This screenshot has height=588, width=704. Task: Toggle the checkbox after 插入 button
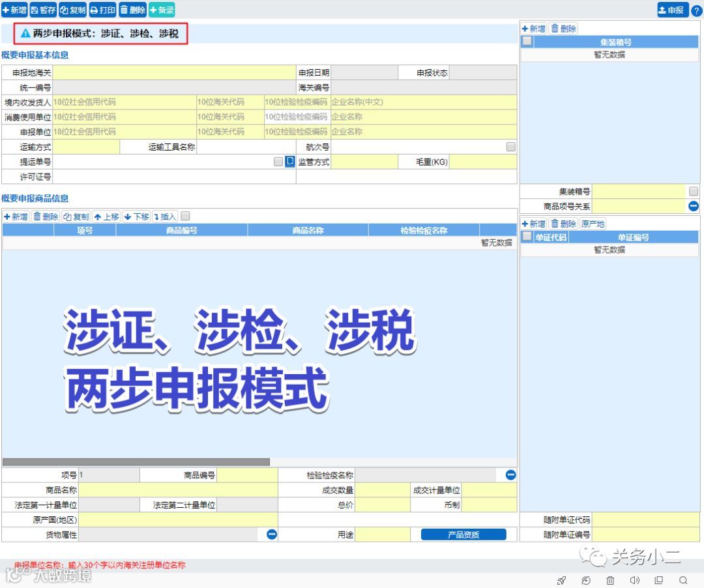[x=185, y=216]
